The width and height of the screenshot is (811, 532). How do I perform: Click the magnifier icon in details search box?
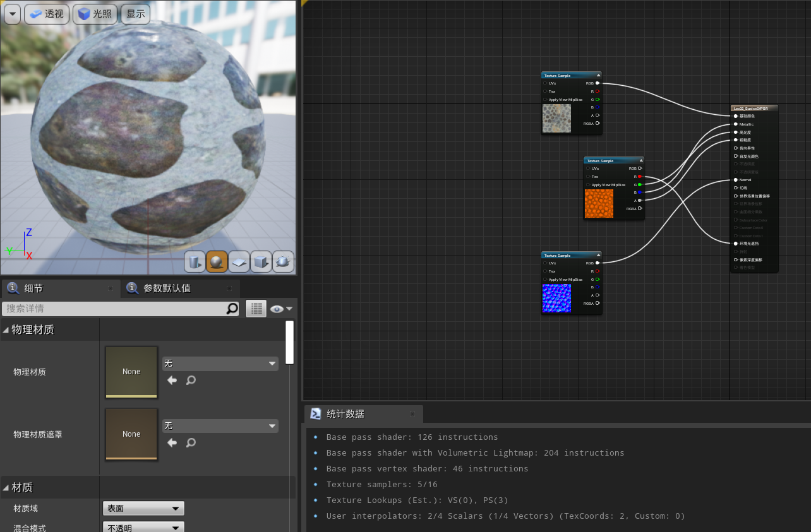232,309
